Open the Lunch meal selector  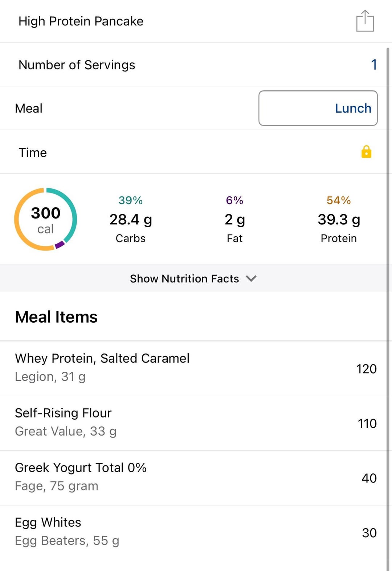pyautogui.click(x=318, y=108)
